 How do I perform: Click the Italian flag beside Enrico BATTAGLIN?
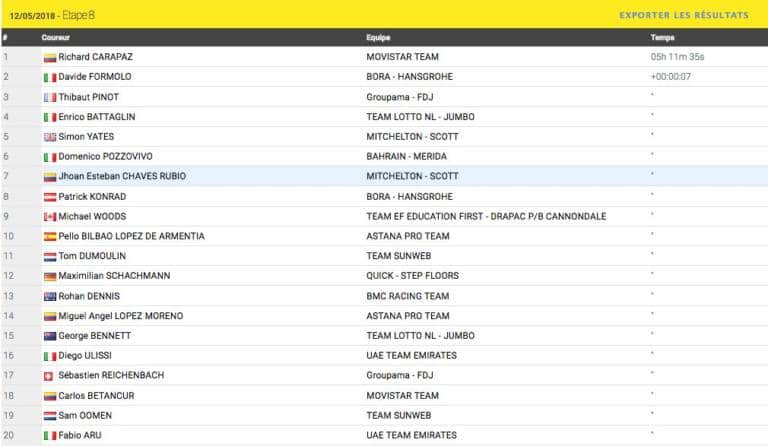(50, 117)
